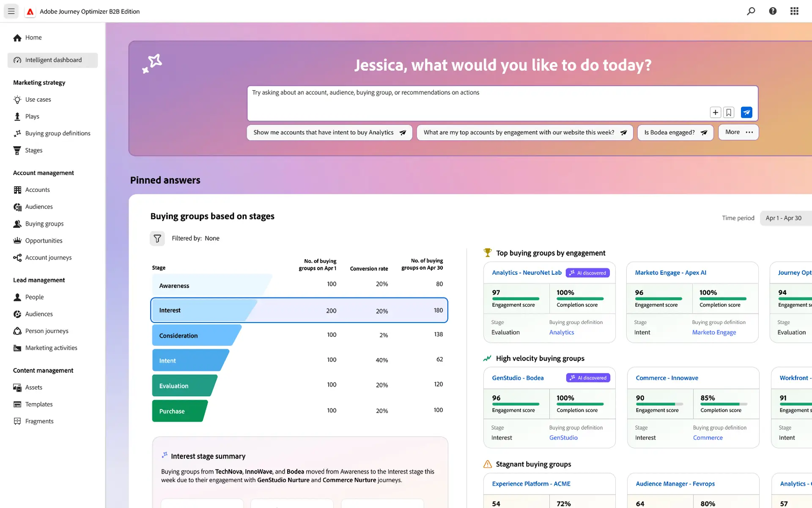Click the filter icon on buying groups chart
This screenshot has width=812, height=508.
(157, 238)
